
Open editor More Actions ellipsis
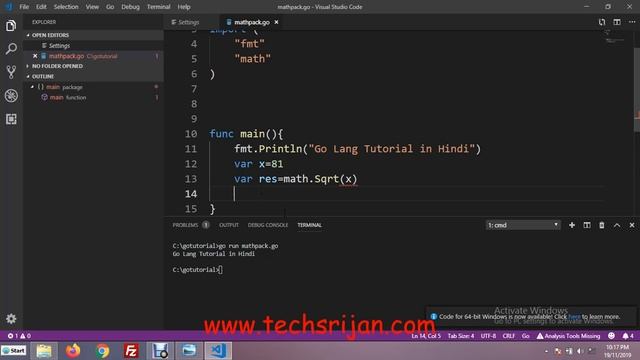click(x=631, y=22)
